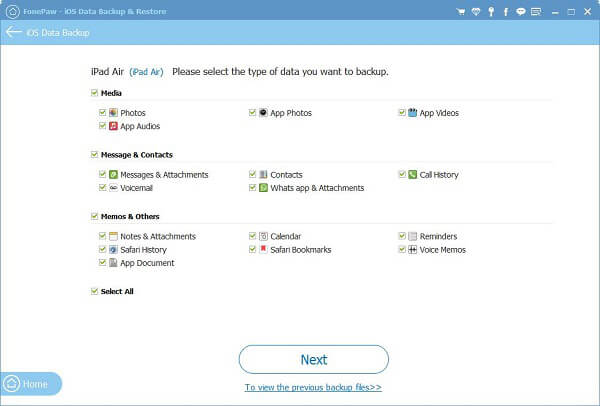Click the Next button
The height and width of the screenshot is (406, 600).
coord(314,359)
